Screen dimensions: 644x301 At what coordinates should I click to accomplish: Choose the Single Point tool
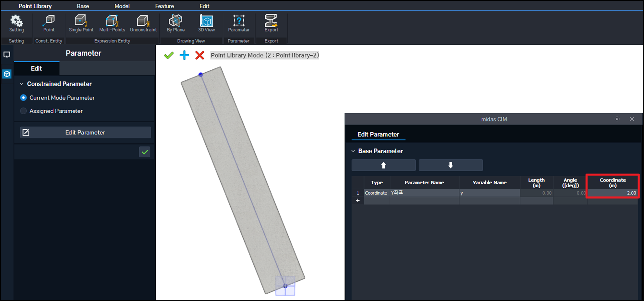(x=81, y=23)
